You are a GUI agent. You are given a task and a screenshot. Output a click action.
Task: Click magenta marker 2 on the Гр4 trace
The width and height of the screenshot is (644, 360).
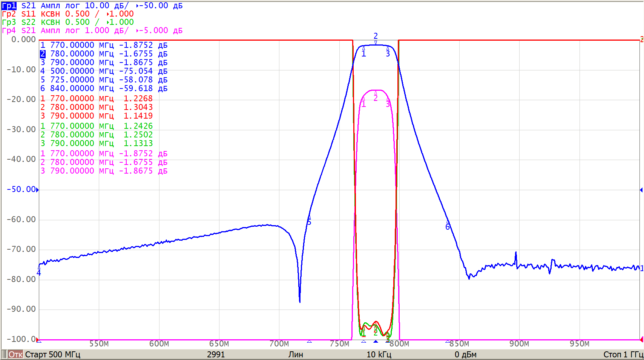tap(376, 98)
